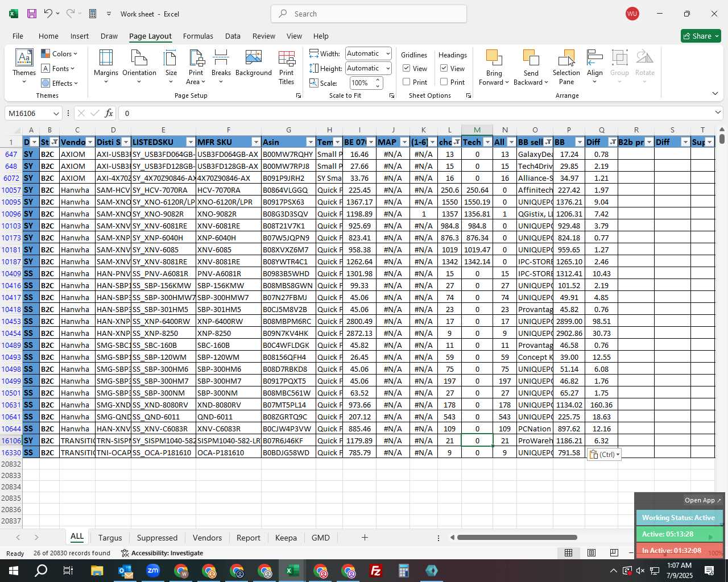Choose a sheet Background image
This screenshot has height=582, width=728.
(x=254, y=64)
